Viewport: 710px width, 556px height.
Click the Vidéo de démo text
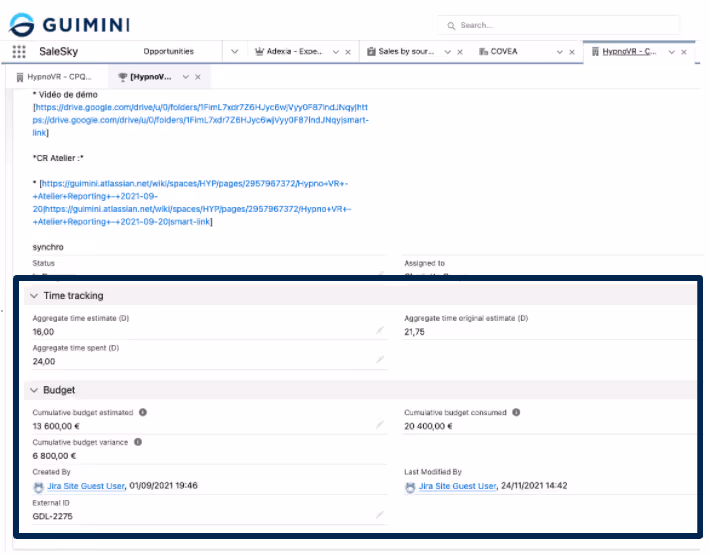click(x=68, y=95)
